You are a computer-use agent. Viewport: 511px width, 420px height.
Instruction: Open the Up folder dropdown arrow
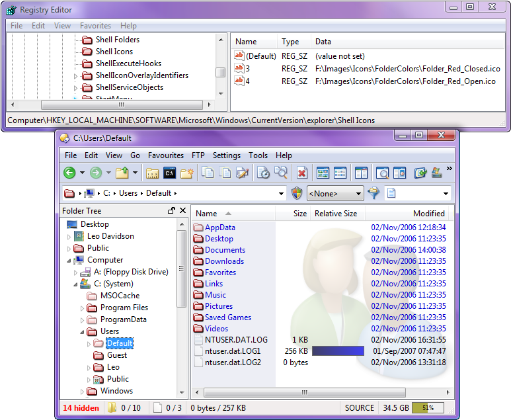pyautogui.click(x=135, y=173)
